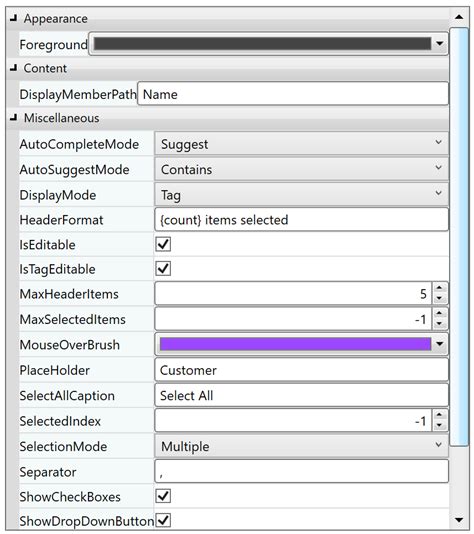Increase MaxSelectedItems with up spinner
This screenshot has width=474, height=534.
coord(440,313)
